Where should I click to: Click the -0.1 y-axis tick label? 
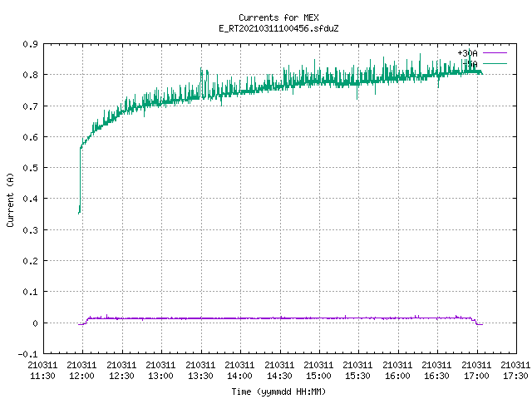[x=27, y=354]
